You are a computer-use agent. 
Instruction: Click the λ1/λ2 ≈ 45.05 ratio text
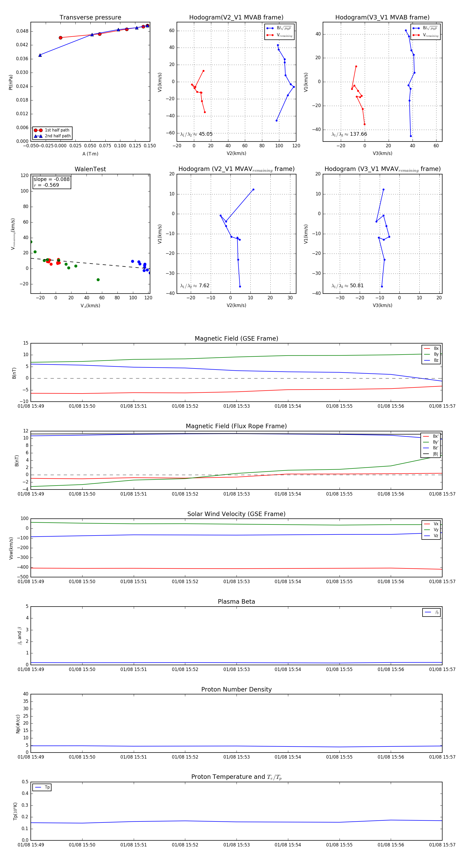click(x=196, y=134)
